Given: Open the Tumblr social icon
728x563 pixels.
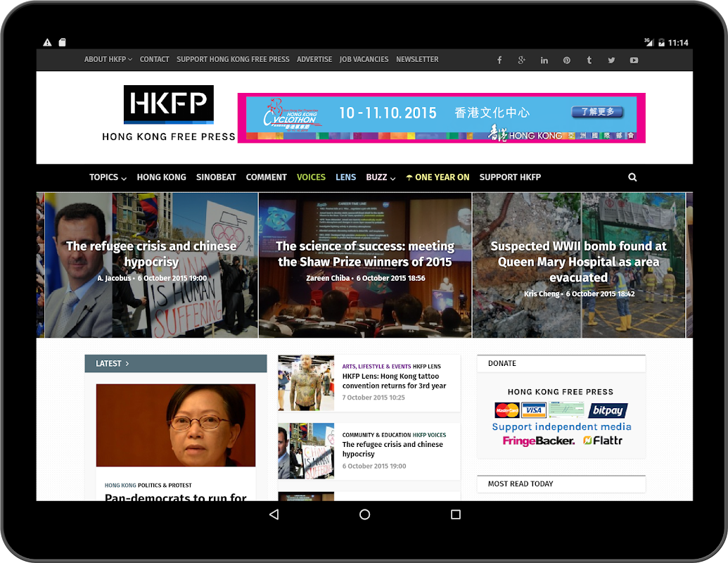Looking at the screenshot, I should click(x=589, y=60).
